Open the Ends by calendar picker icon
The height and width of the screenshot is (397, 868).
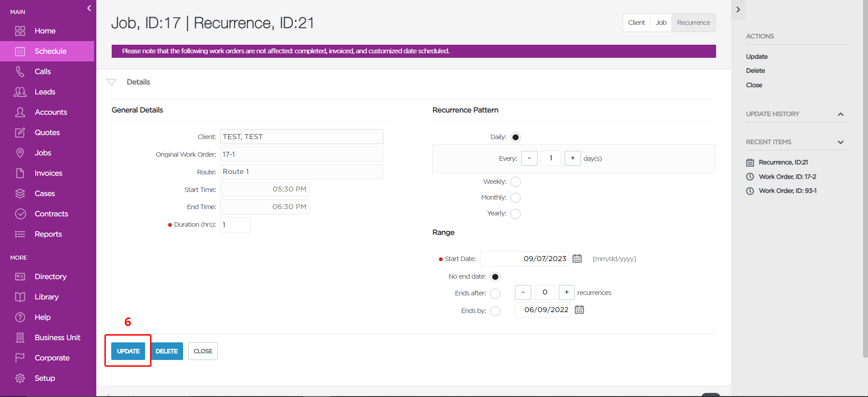pos(579,309)
